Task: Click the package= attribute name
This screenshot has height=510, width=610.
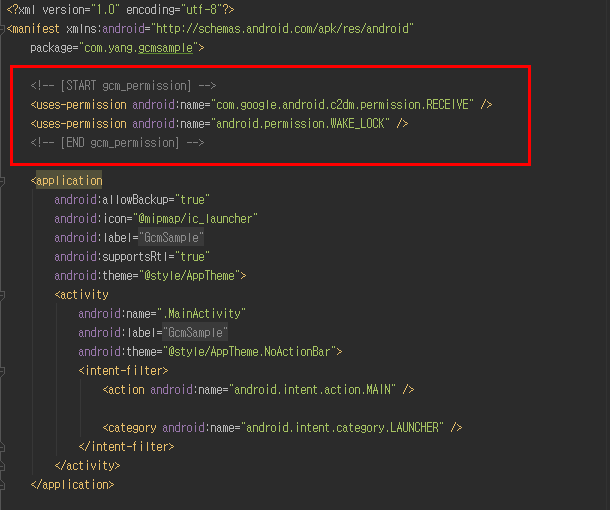Action: 54,48
